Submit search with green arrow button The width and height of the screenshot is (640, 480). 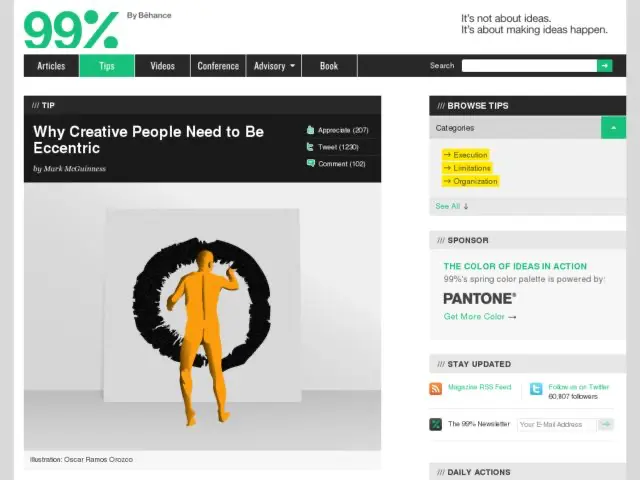point(605,66)
